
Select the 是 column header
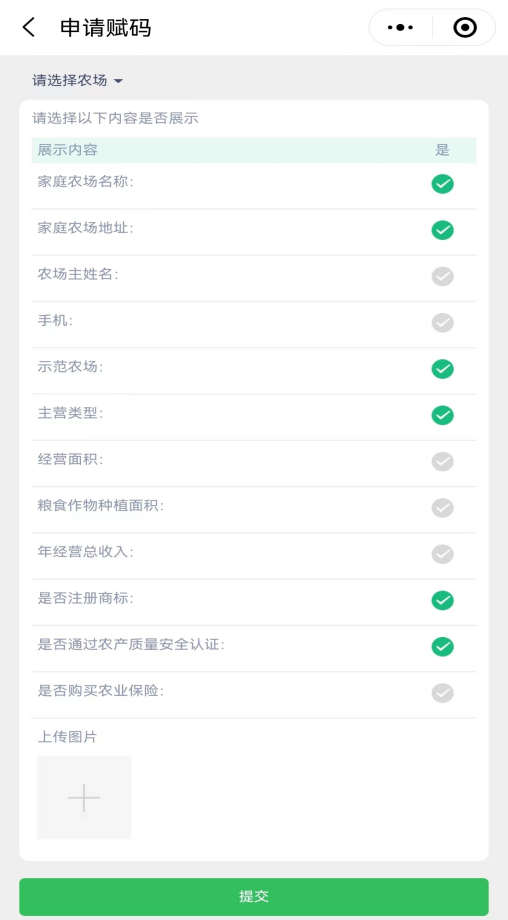pyautogui.click(x=442, y=150)
